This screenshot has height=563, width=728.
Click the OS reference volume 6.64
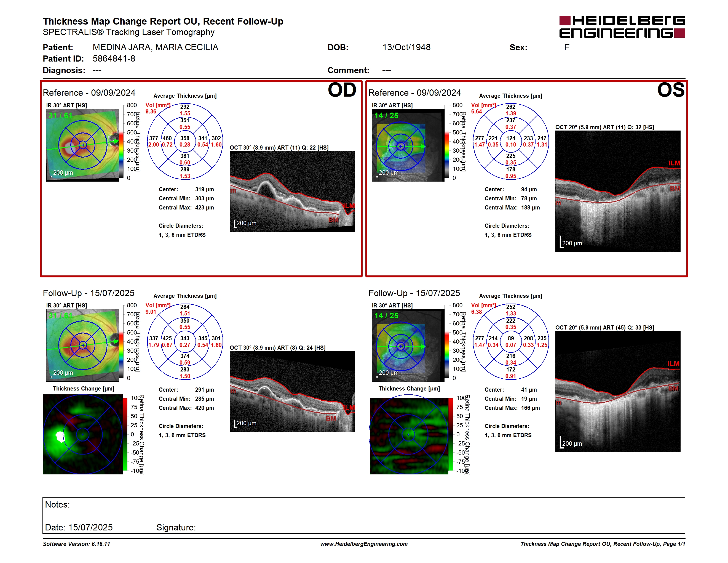click(477, 111)
